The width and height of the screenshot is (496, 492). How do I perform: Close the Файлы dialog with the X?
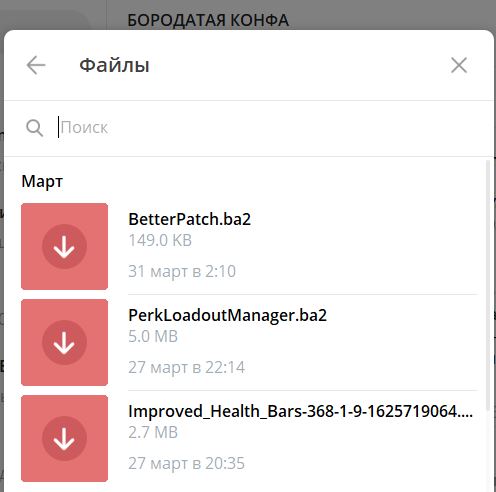coord(459,65)
